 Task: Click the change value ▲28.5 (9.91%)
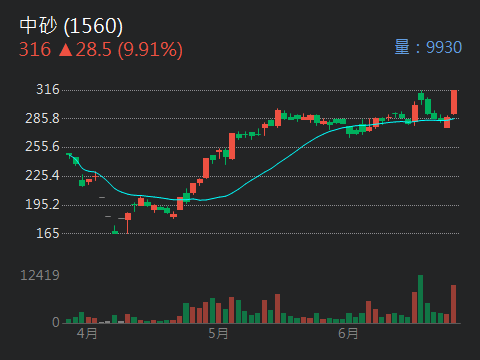pyautogui.click(x=121, y=50)
